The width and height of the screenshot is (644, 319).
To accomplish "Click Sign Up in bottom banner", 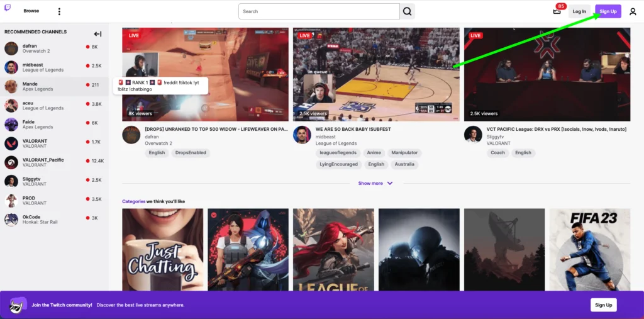I will 603,305.
